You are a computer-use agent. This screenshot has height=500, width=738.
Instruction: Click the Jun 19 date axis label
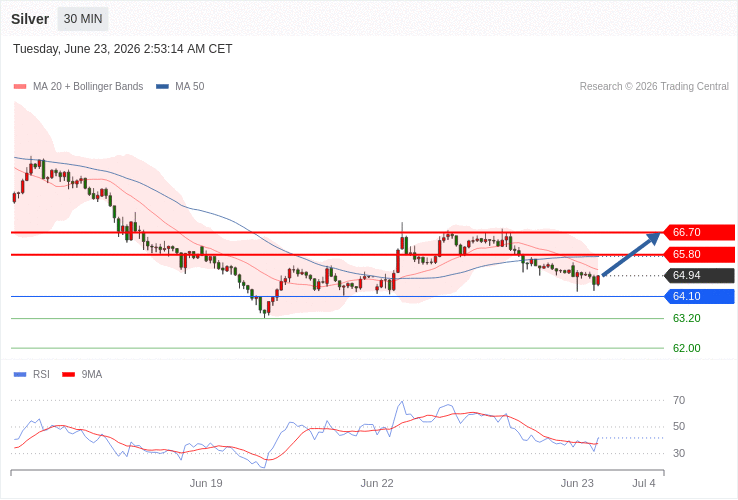tap(206, 484)
